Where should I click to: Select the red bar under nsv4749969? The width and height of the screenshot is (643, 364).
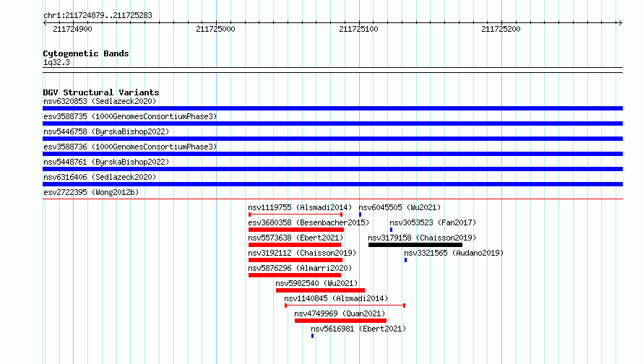(340, 321)
